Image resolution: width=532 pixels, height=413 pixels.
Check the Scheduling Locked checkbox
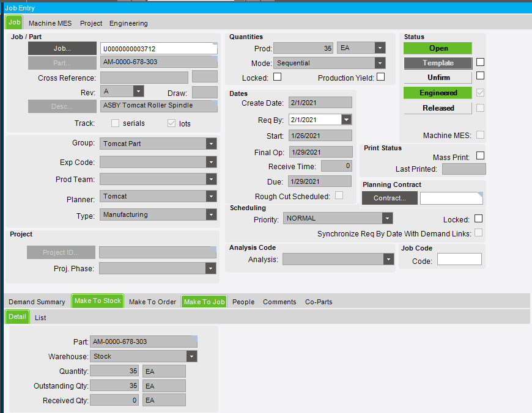(x=478, y=219)
